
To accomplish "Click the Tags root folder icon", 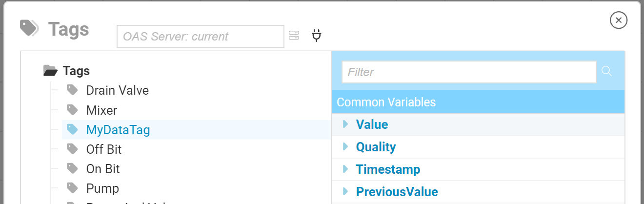I will click(50, 71).
